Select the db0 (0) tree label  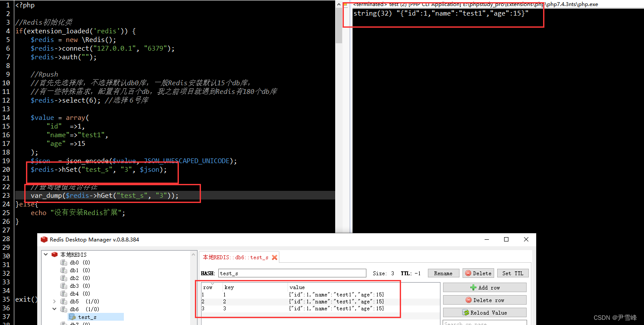point(80,262)
